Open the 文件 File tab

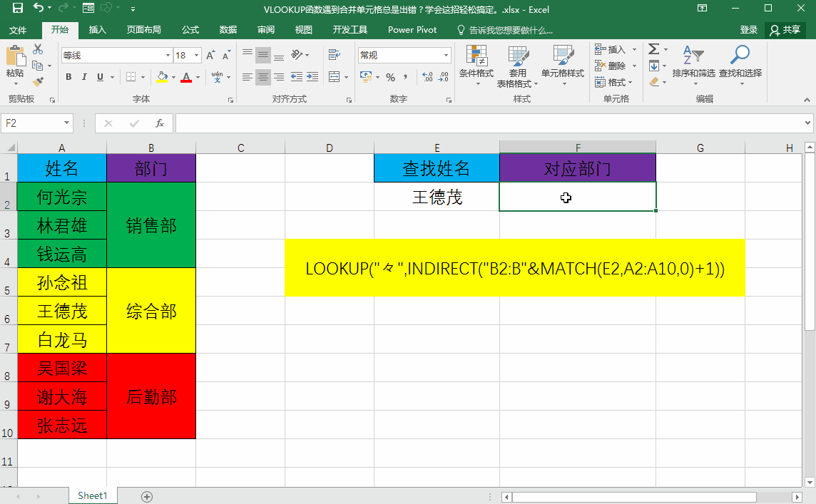coord(18,30)
